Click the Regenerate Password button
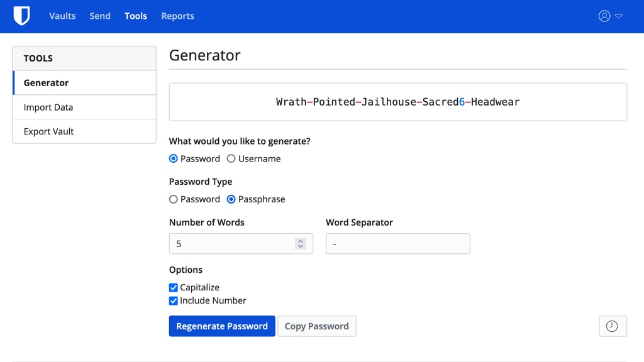The width and height of the screenshot is (644, 362). click(222, 326)
